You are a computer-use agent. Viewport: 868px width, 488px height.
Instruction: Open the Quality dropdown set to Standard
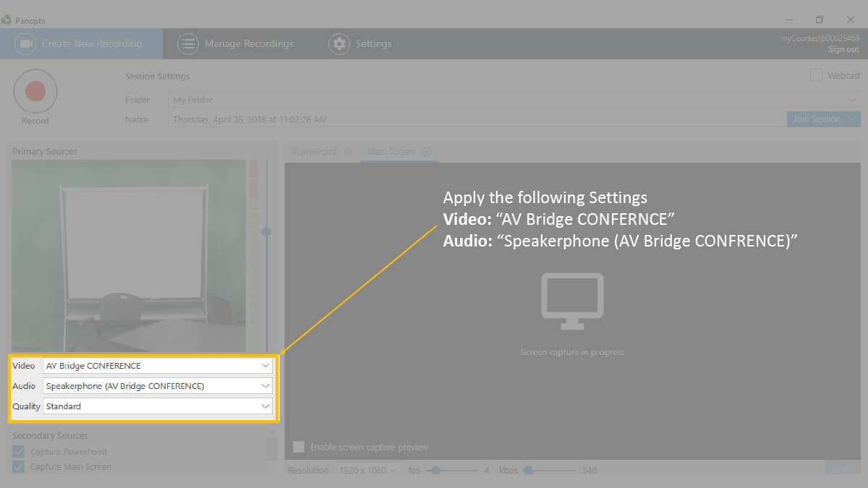pyautogui.click(x=158, y=406)
